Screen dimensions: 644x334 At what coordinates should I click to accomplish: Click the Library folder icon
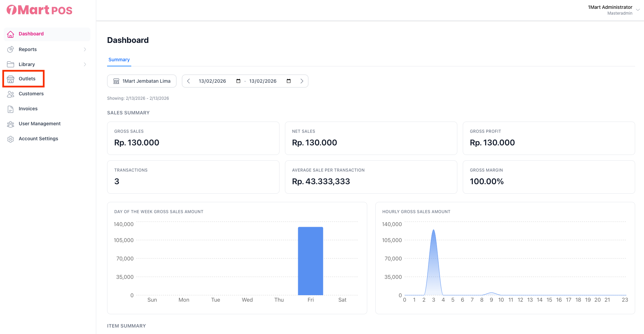coord(11,64)
